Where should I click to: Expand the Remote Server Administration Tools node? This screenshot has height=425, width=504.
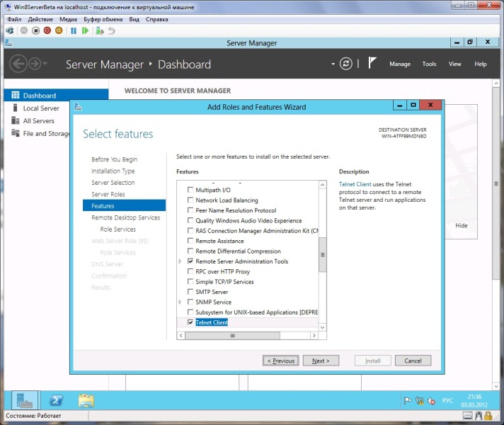click(181, 261)
